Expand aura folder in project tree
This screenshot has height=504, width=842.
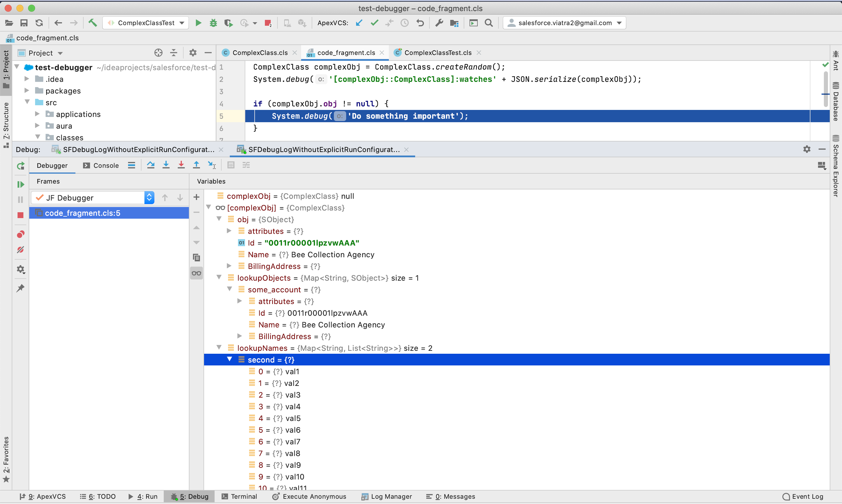[x=37, y=125]
